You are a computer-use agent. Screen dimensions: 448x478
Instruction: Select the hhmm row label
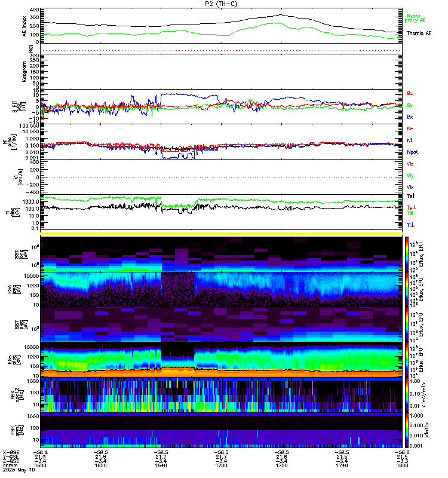click(10, 465)
